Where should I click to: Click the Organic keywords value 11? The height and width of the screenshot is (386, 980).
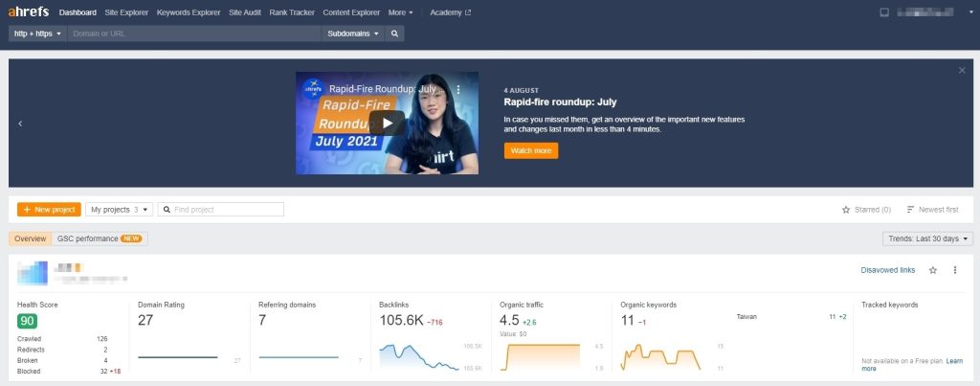627,320
